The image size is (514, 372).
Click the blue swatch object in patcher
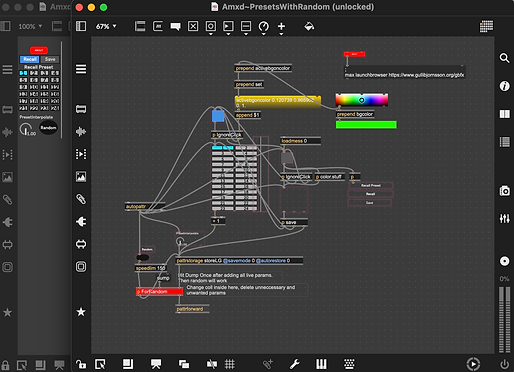(218, 116)
